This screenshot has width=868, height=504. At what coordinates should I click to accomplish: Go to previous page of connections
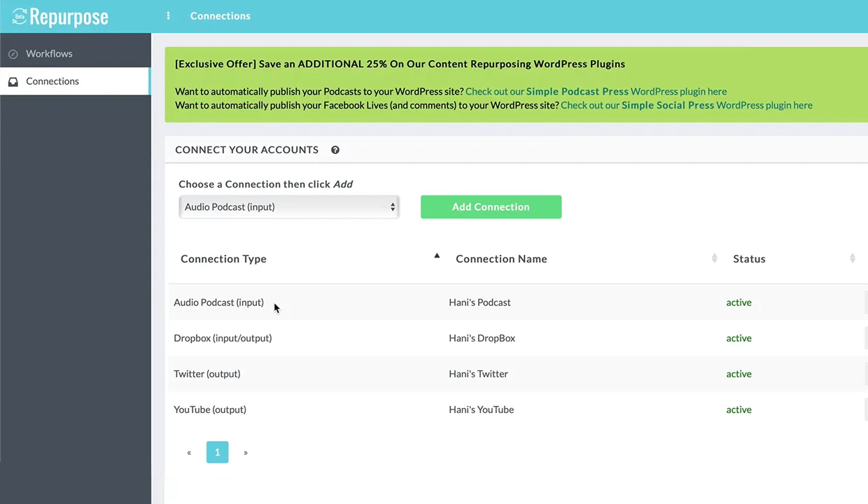[189, 452]
